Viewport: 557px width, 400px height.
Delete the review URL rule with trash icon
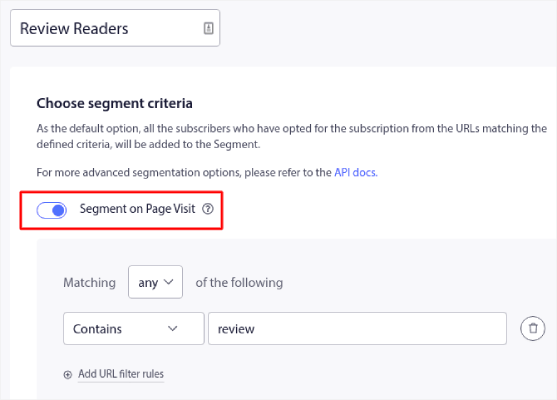pyautogui.click(x=532, y=328)
